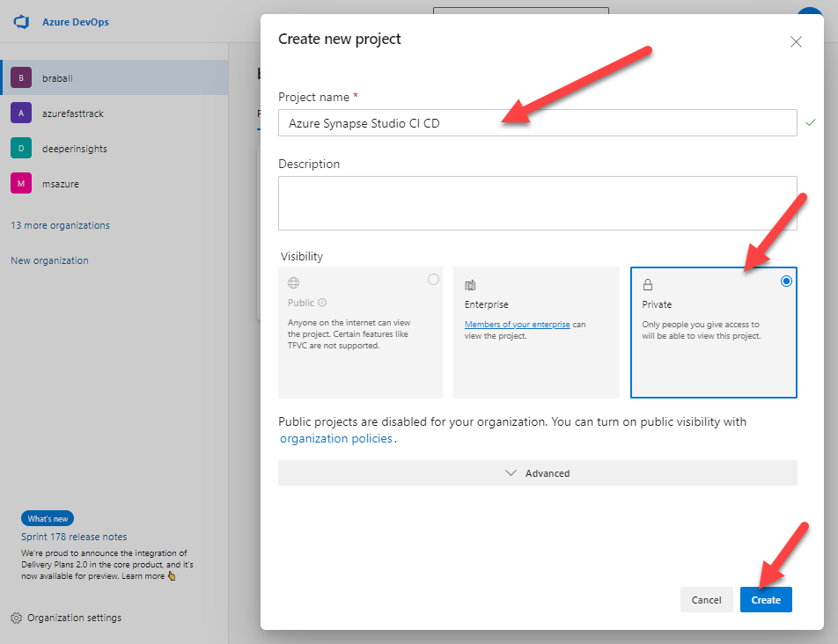Image resolution: width=838 pixels, height=644 pixels.
Task: Open Organization settings
Action: click(x=74, y=618)
